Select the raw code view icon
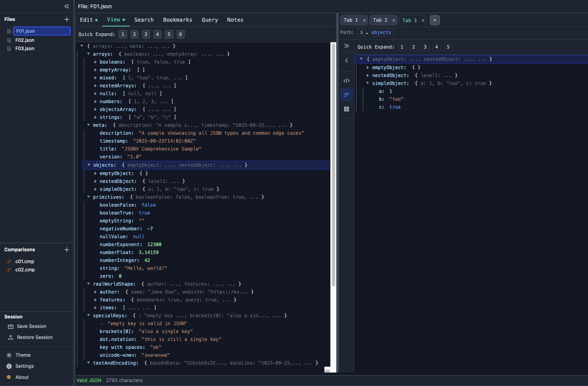The height and width of the screenshot is (386, 588). click(x=347, y=81)
